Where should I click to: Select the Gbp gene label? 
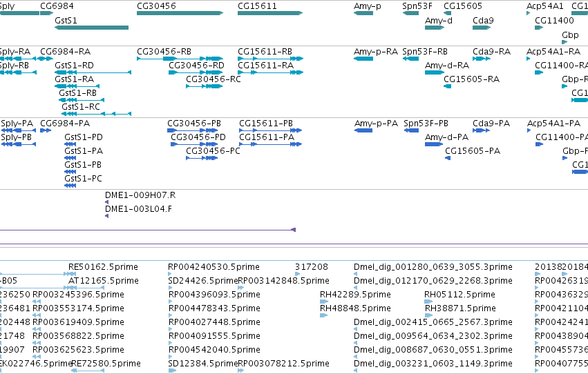coord(570,35)
